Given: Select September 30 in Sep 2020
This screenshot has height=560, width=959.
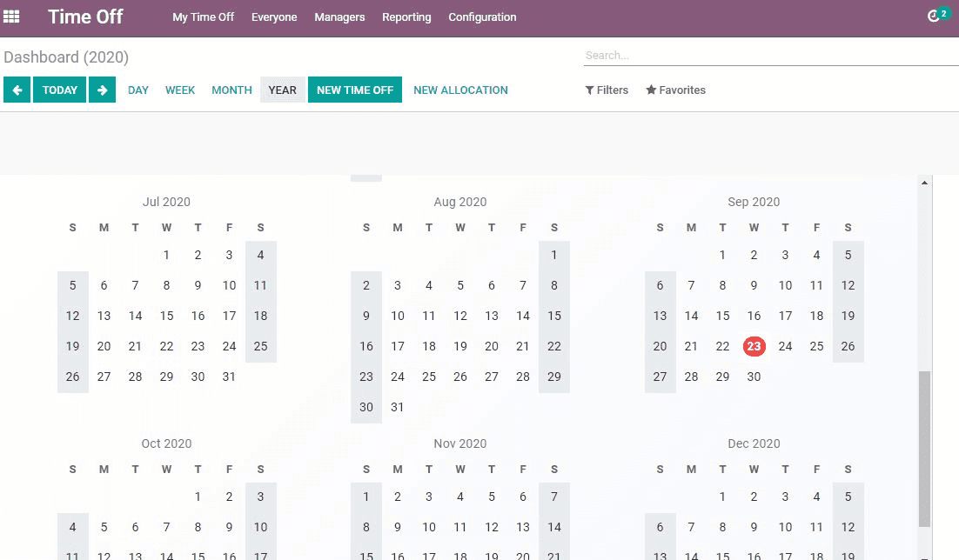Looking at the screenshot, I should pos(754,377).
